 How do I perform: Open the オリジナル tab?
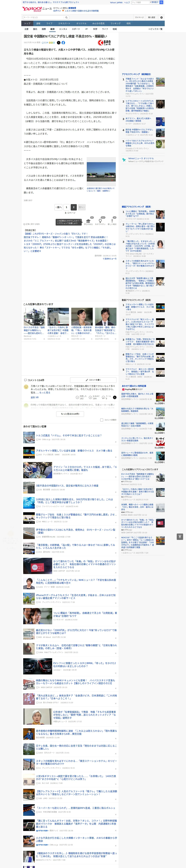coord(81,24)
